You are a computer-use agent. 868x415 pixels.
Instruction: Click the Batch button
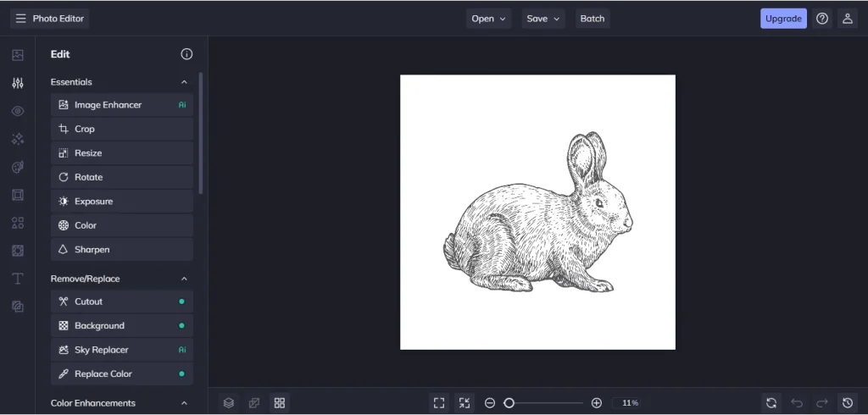pyautogui.click(x=593, y=19)
